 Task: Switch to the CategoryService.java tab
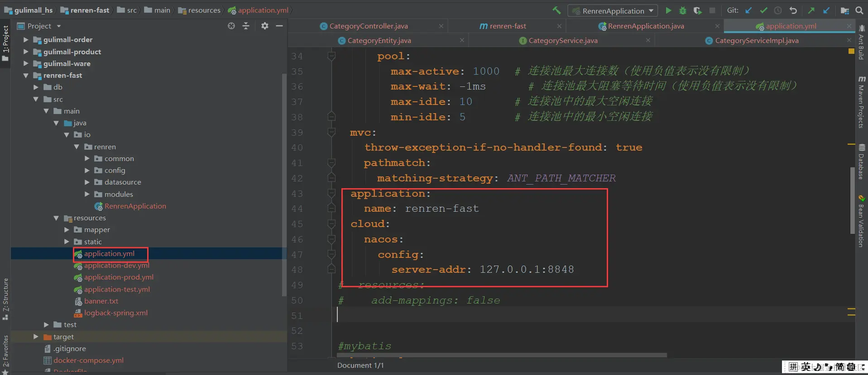pyautogui.click(x=558, y=41)
